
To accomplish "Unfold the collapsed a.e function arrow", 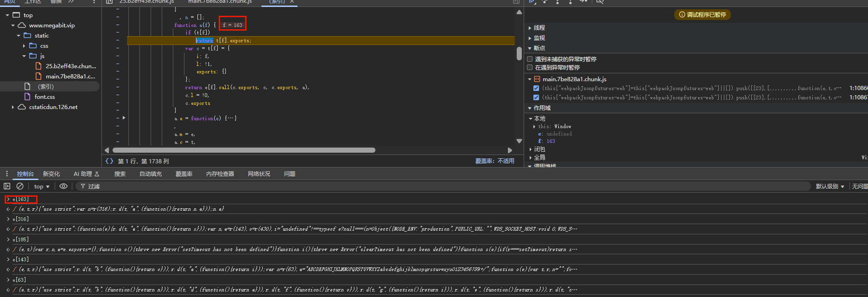I will 124,118.
